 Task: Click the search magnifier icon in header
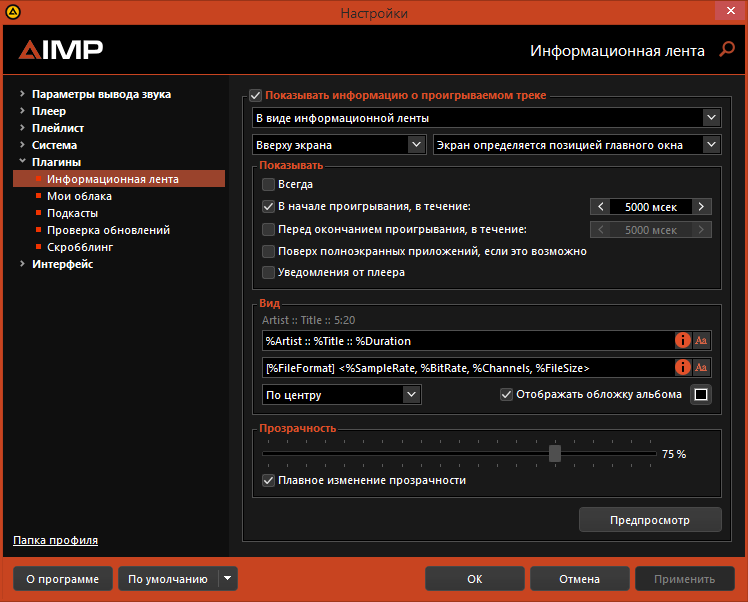(726, 49)
